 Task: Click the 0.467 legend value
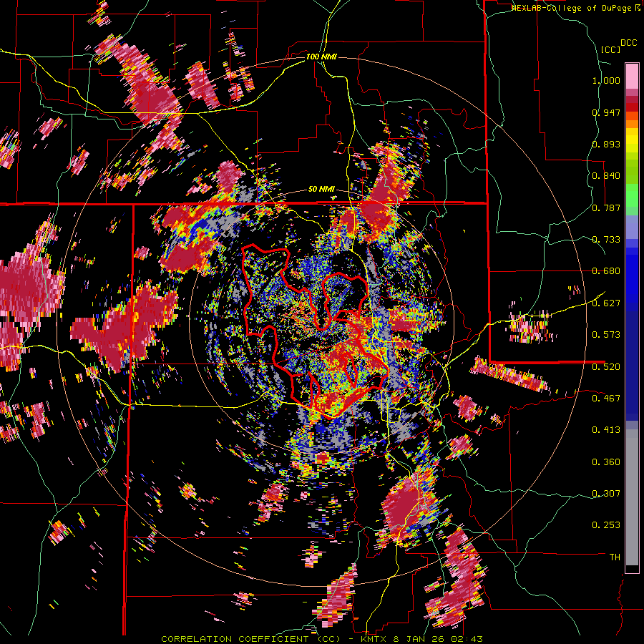[606, 399]
